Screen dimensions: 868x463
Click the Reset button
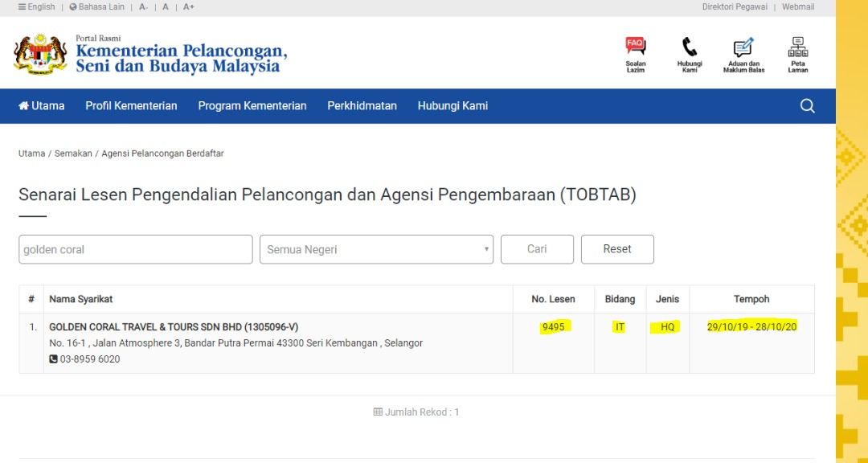617,249
